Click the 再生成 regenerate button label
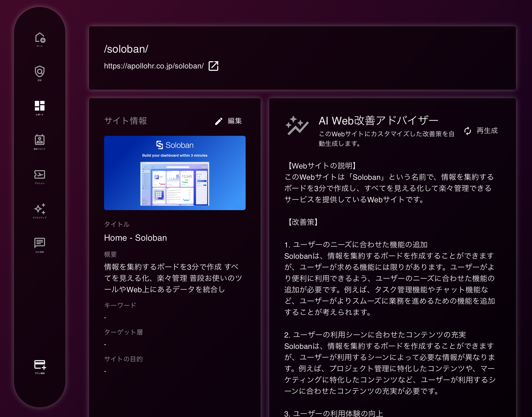This screenshot has height=417, width=532. coord(487,131)
